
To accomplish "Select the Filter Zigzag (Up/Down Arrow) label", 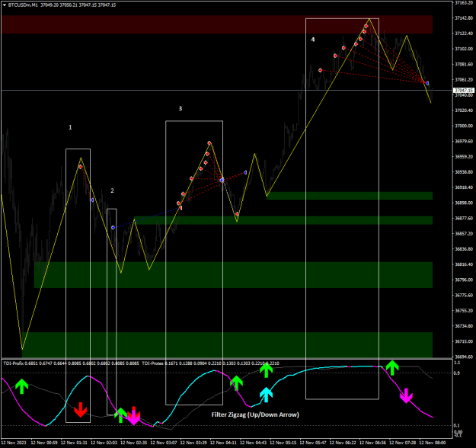I will [x=255, y=414].
